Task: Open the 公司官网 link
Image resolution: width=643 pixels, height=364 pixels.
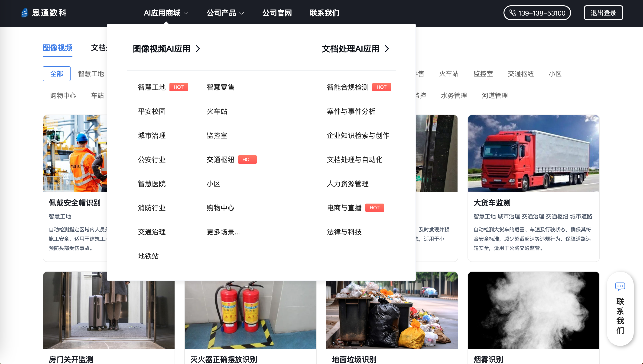Action: pyautogui.click(x=277, y=13)
